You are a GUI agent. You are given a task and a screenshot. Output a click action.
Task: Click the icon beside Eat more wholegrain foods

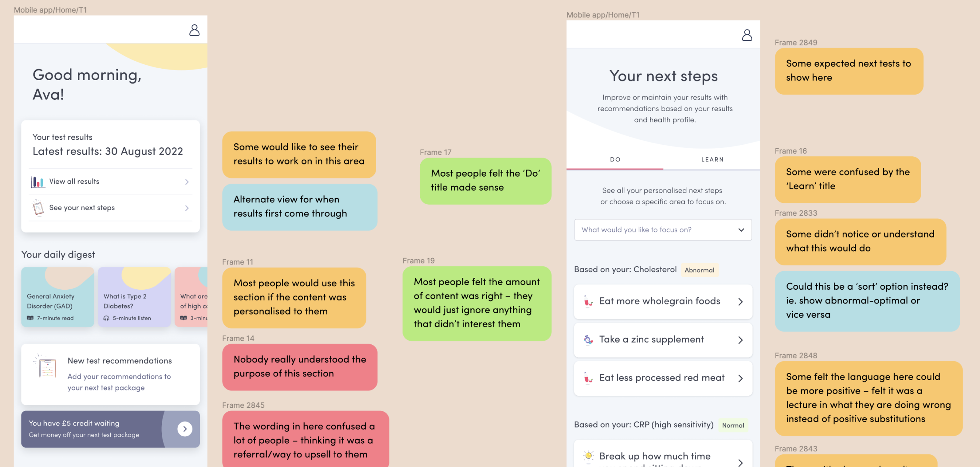tap(589, 301)
